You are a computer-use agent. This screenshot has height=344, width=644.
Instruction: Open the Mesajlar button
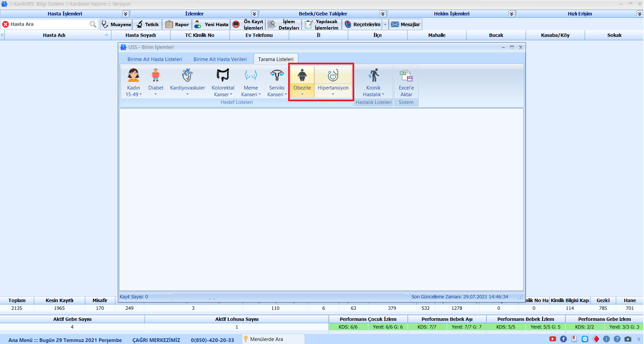click(406, 24)
